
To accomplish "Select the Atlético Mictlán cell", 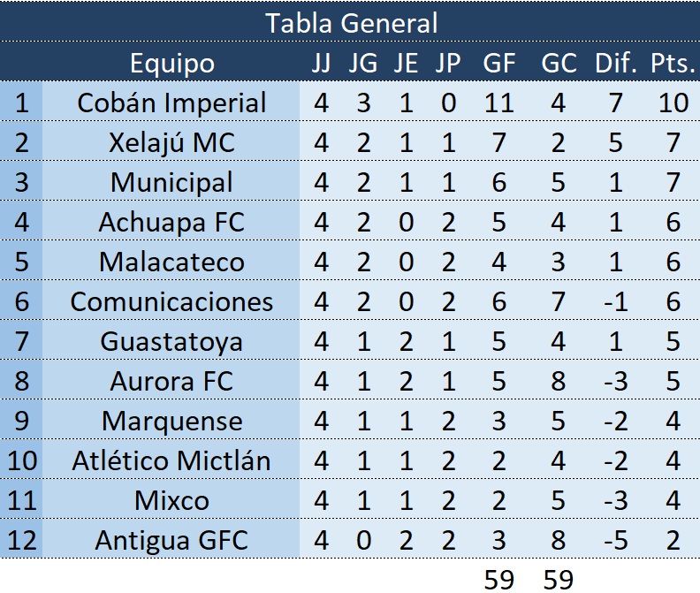I will point(171,460).
